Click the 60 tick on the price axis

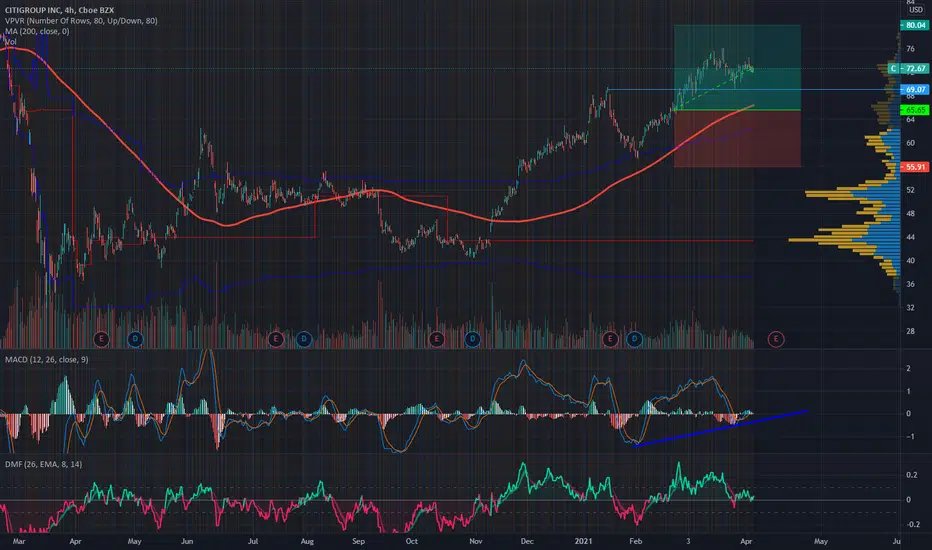911,143
